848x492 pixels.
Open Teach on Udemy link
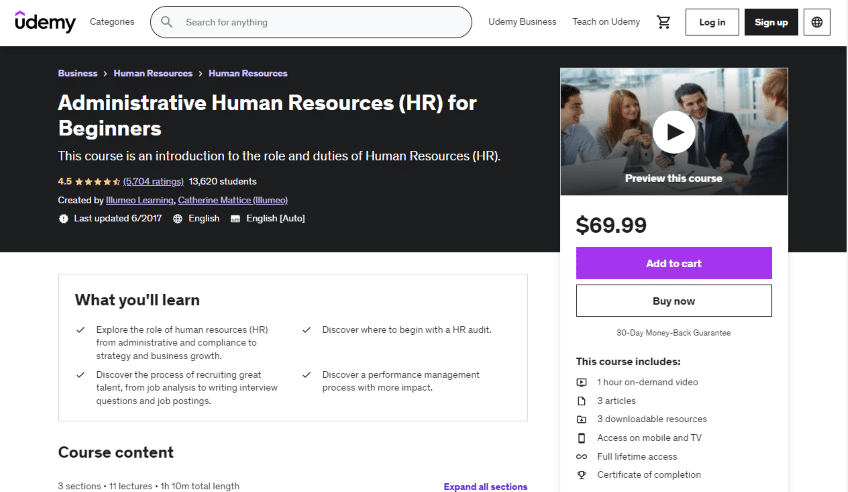pyautogui.click(x=606, y=22)
